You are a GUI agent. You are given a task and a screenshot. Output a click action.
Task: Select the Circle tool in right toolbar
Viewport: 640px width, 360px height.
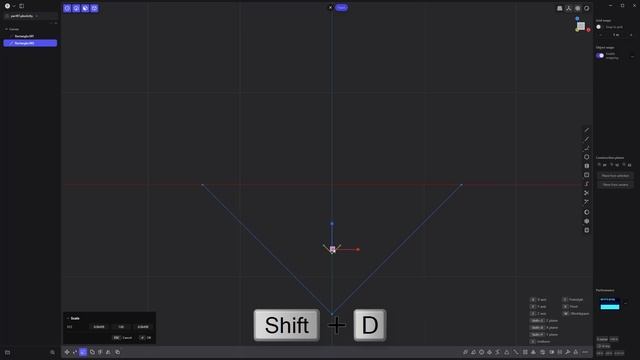[587, 157]
